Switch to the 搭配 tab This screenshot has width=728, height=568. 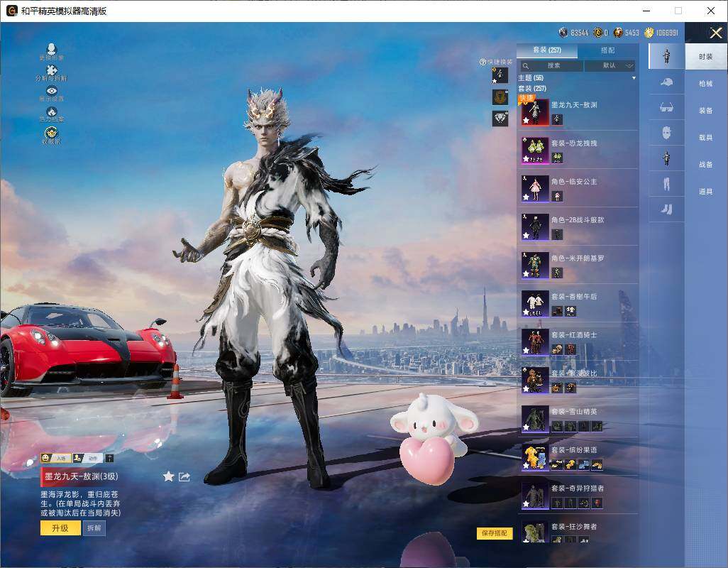click(x=607, y=50)
